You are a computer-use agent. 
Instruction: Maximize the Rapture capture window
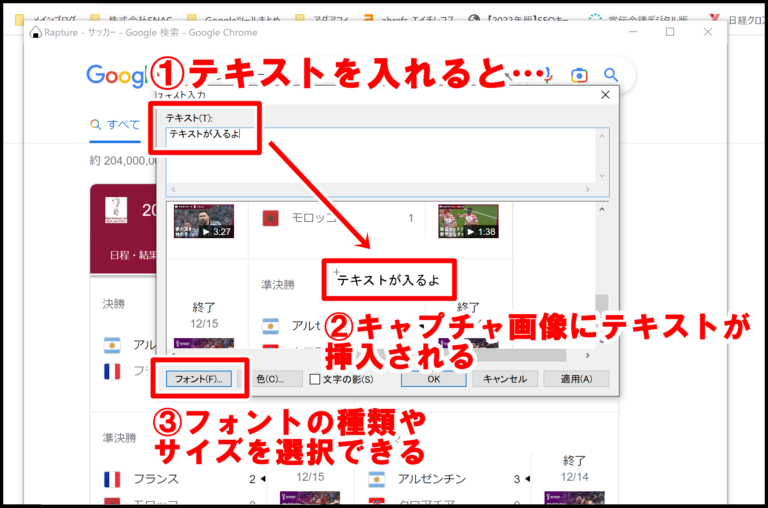pyautogui.click(x=670, y=32)
